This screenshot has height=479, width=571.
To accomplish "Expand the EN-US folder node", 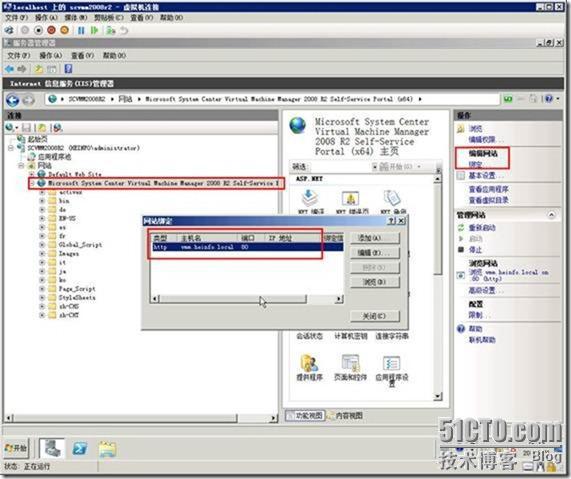I will 42,218.
